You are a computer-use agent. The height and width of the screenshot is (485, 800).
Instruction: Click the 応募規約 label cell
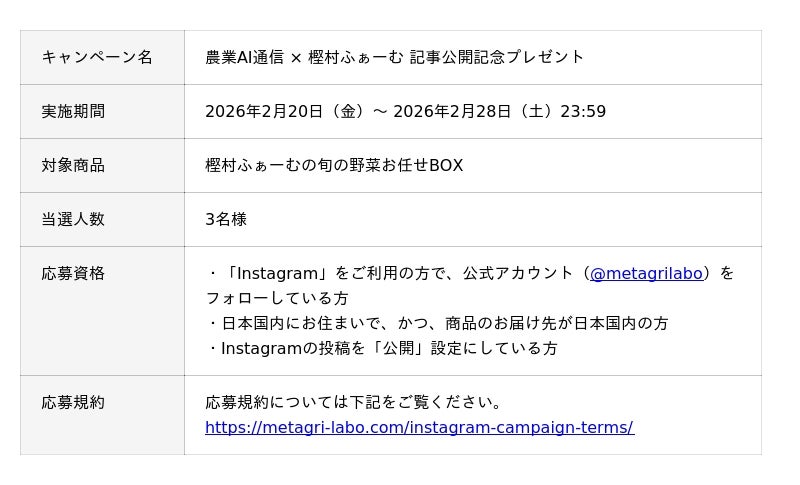pos(73,402)
